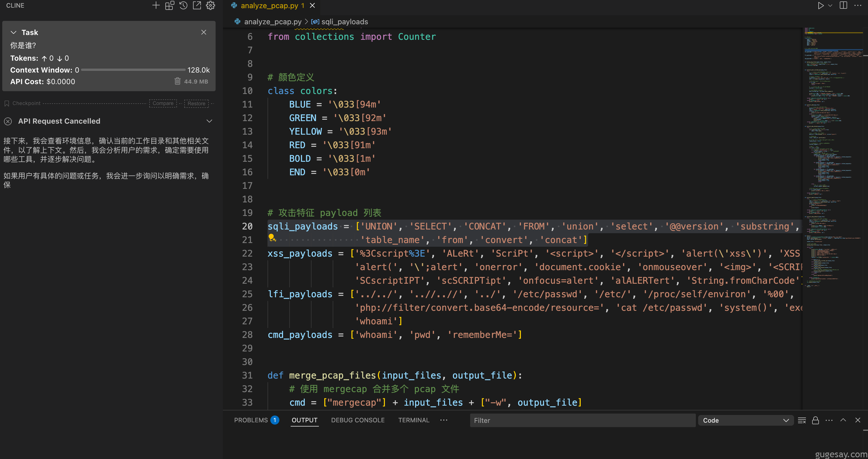Screen dimensions: 868x459
Task: Click lightbulb code action on line 21
Action: pyautogui.click(x=272, y=238)
